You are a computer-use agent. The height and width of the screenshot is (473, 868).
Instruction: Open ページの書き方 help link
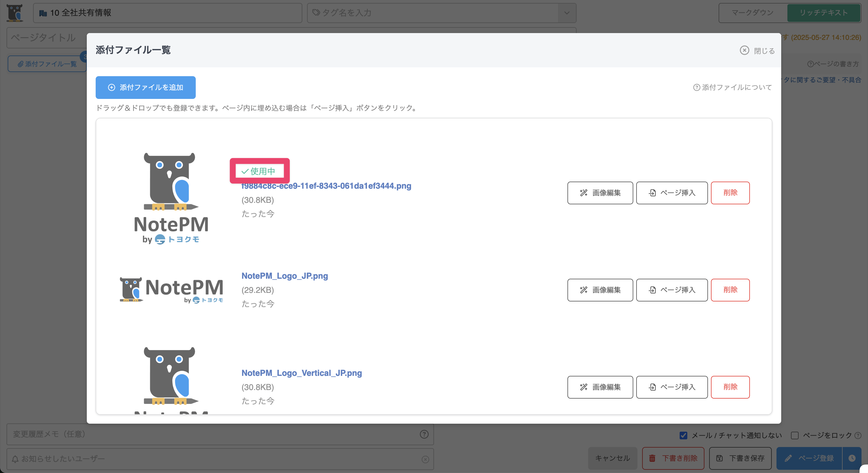833,64
